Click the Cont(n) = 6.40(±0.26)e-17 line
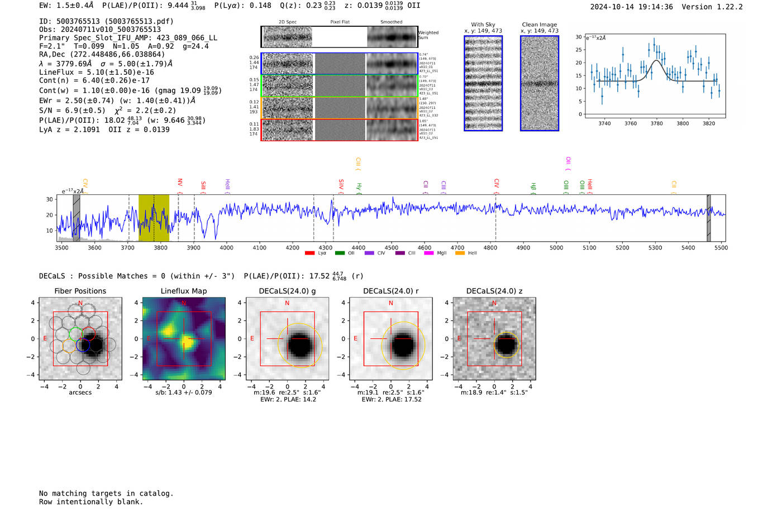 (x=94, y=80)
